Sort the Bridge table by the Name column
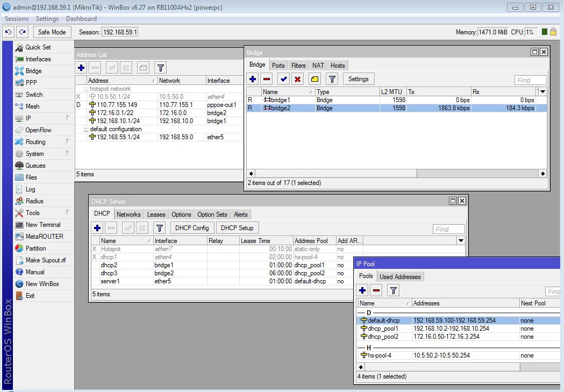The height and width of the screenshot is (392, 564). (x=288, y=92)
